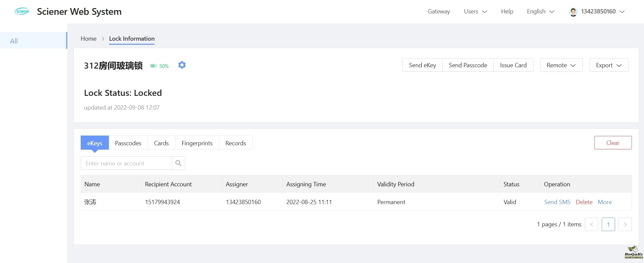The width and height of the screenshot is (644, 263).
Task: Open the Fingerprints tab
Action: tap(197, 143)
